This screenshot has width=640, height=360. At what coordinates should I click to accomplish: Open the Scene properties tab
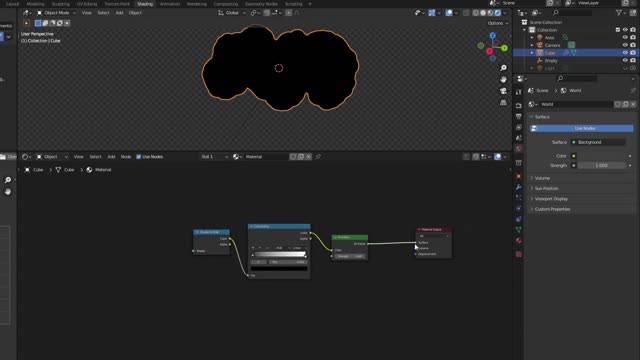(518, 138)
